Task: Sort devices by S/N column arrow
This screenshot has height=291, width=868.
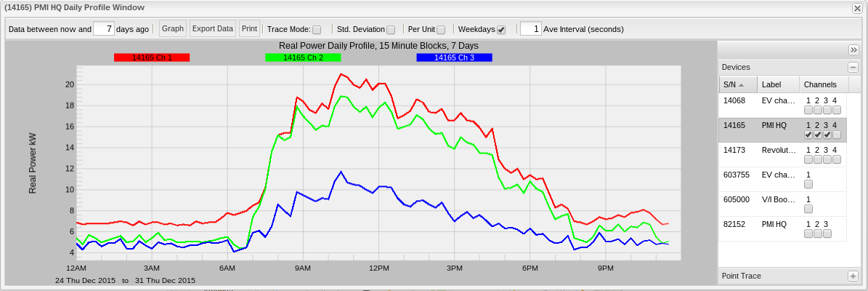Action: tap(741, 84)
